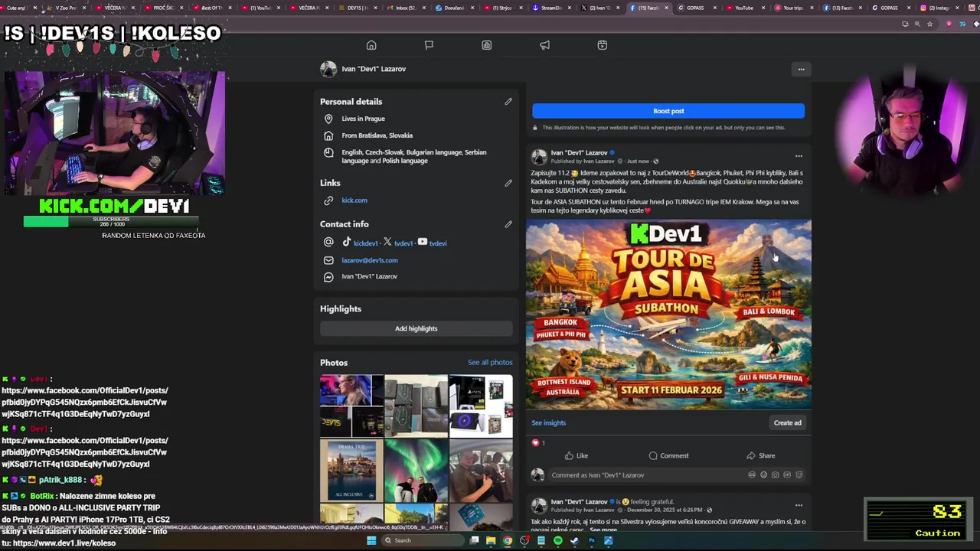
Task: Open the profile avatar beside Ivan "Dev1" Lazarov header
Action: [328, 69]
